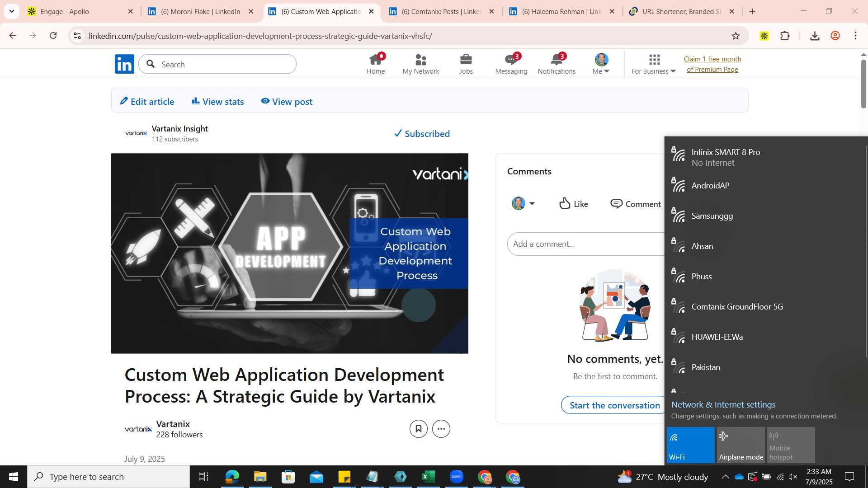Screen dimensions: 868x488
Task: Open LinkedIn Home icon
Action: click(x=376, y=64)
